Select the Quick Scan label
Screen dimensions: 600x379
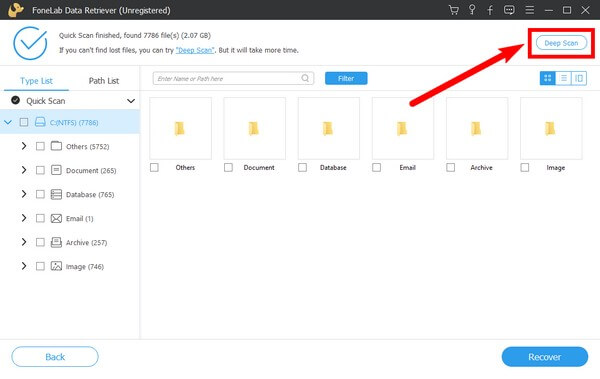pyautogui.click(x=46, y=101)
